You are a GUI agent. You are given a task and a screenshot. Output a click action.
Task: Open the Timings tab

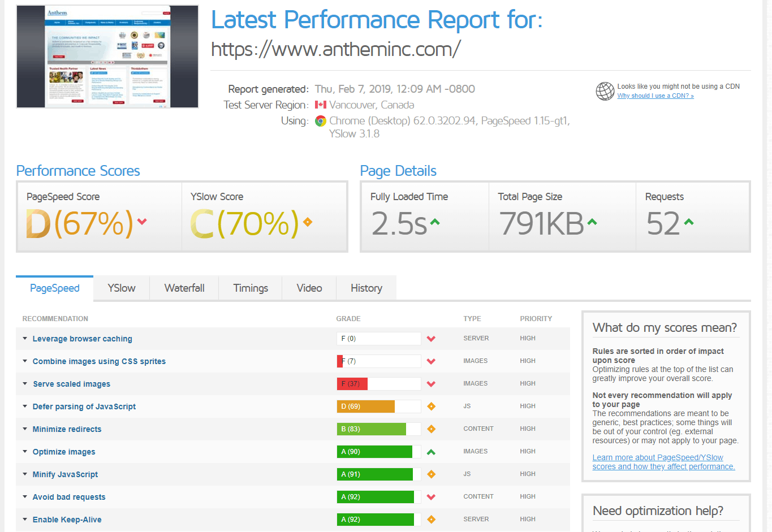251,288
